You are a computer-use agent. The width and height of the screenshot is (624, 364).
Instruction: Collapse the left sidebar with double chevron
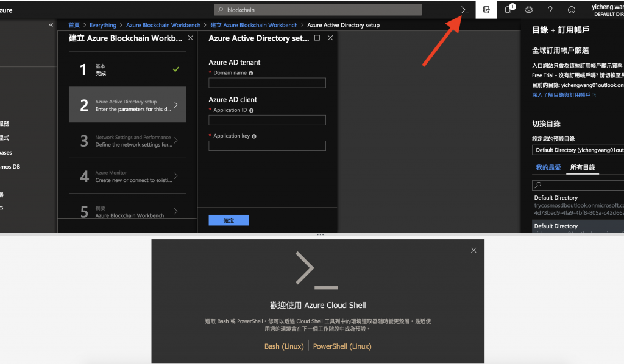(51, 24)
